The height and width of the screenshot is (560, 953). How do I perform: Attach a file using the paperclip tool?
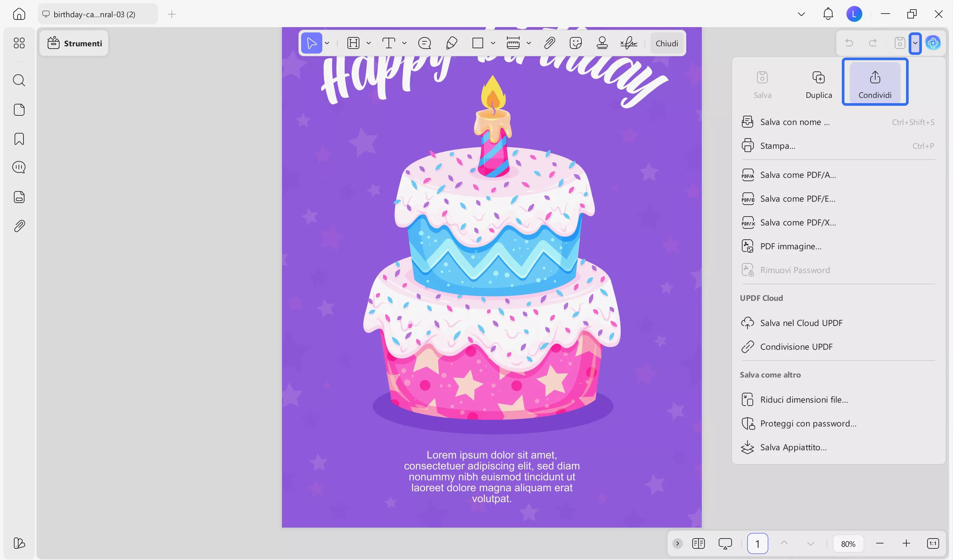pos(550,43)
